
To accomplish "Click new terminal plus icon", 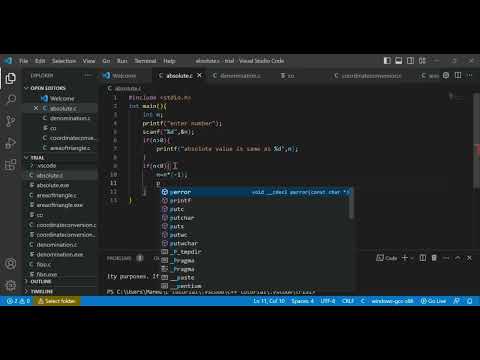I will [x=405, y=258].
